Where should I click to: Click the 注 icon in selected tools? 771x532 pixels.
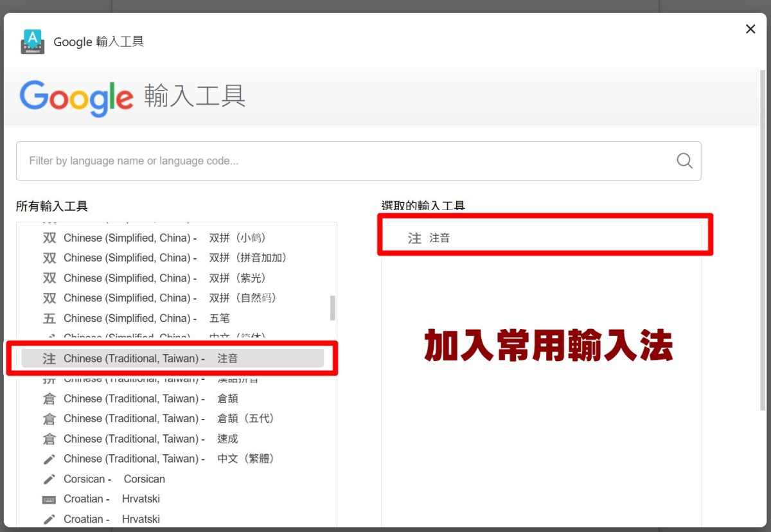414,238
